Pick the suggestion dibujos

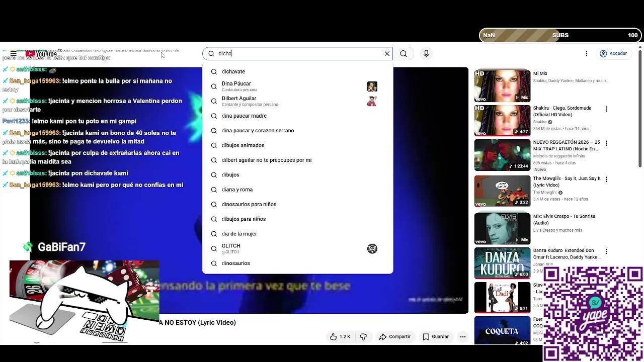tap(297, 175)
